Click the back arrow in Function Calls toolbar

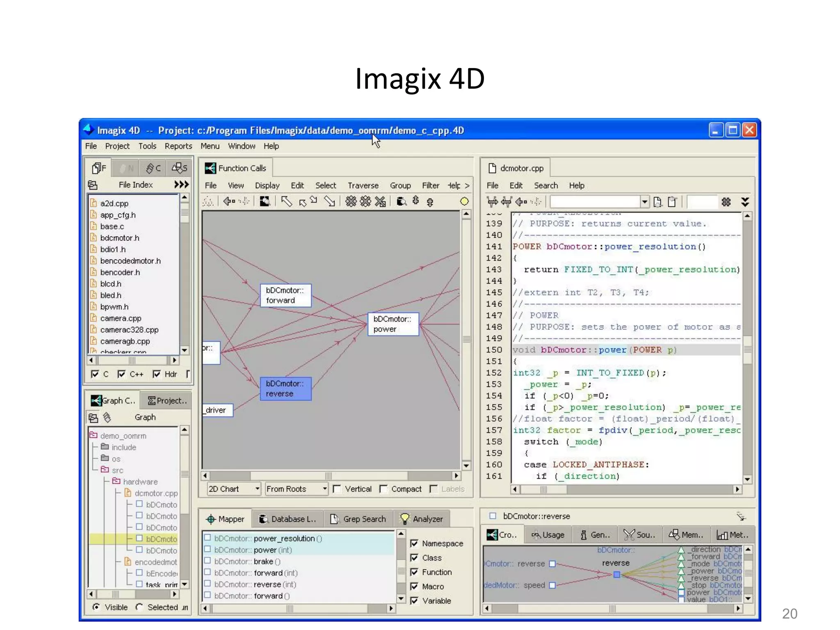pos(229,201)
